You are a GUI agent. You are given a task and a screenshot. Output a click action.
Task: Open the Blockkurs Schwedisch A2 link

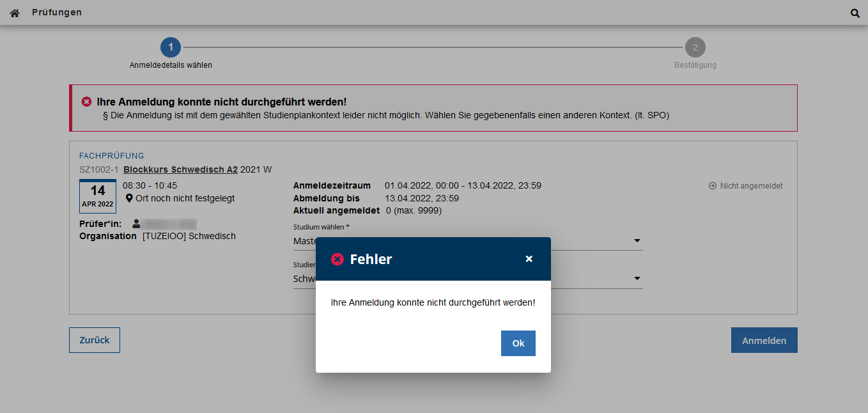pos(180,169)
